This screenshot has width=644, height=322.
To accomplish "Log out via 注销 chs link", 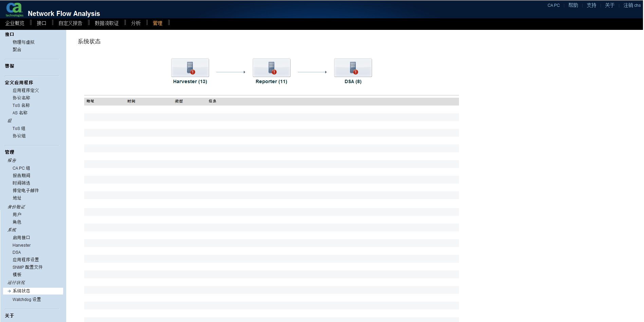I will (632, 5).
